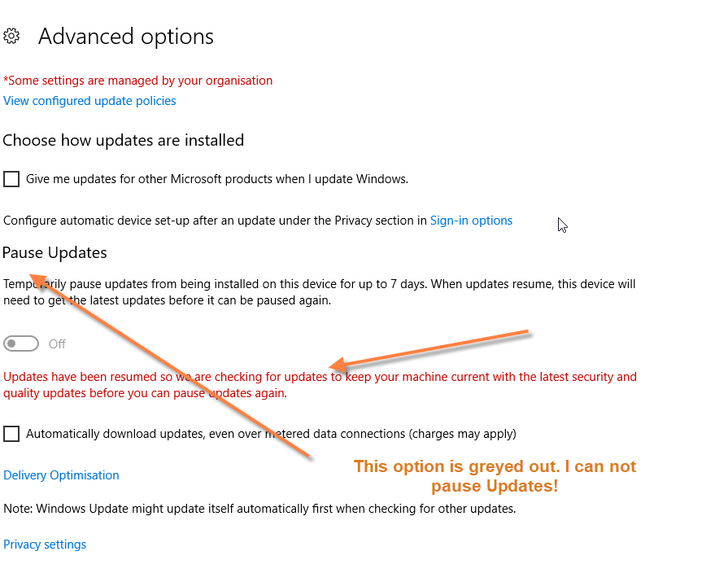The width and height of the screenshot is (728, 573).
Task: Click the Advanced options page title
Action: 126,37
